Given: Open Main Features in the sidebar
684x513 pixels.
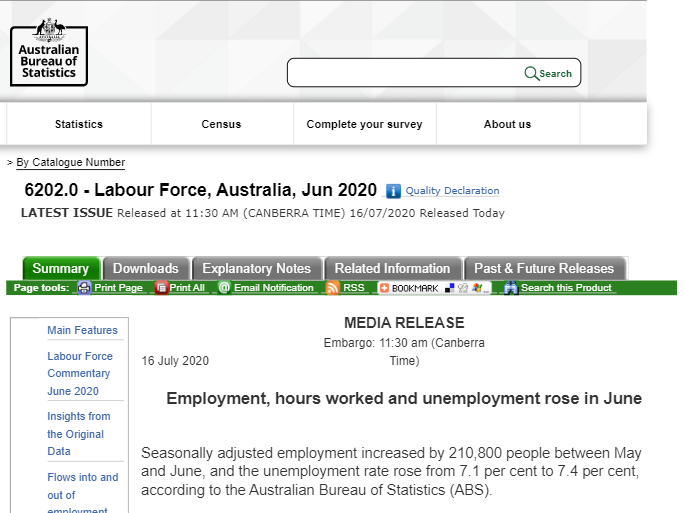Looking at the screenshot, I should coord(82,330).
